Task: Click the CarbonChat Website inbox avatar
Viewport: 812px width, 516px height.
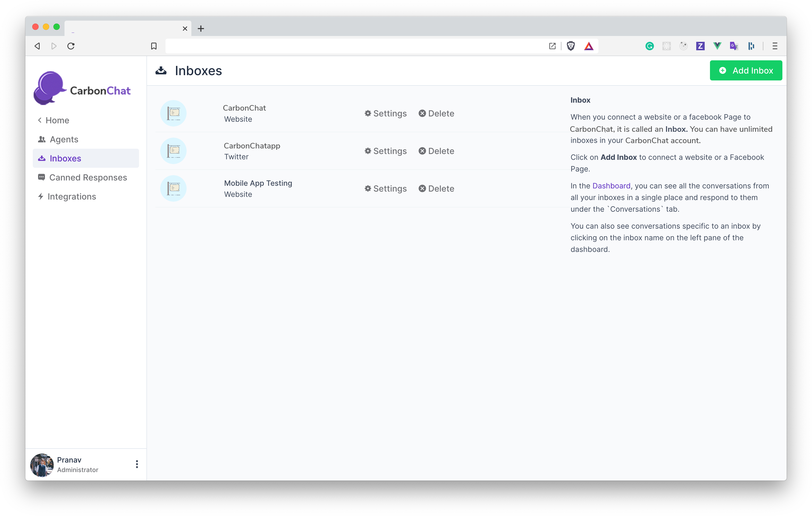Action: pos(173,114)
